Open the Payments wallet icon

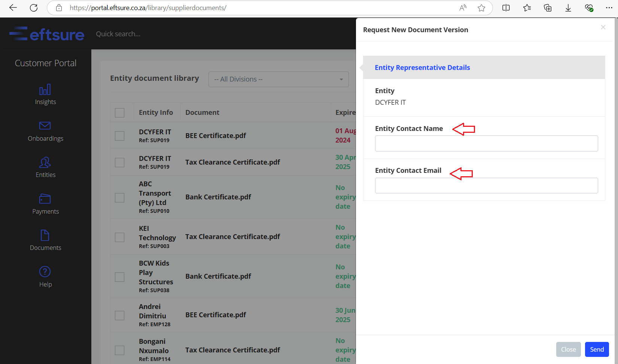coord(45,199)
